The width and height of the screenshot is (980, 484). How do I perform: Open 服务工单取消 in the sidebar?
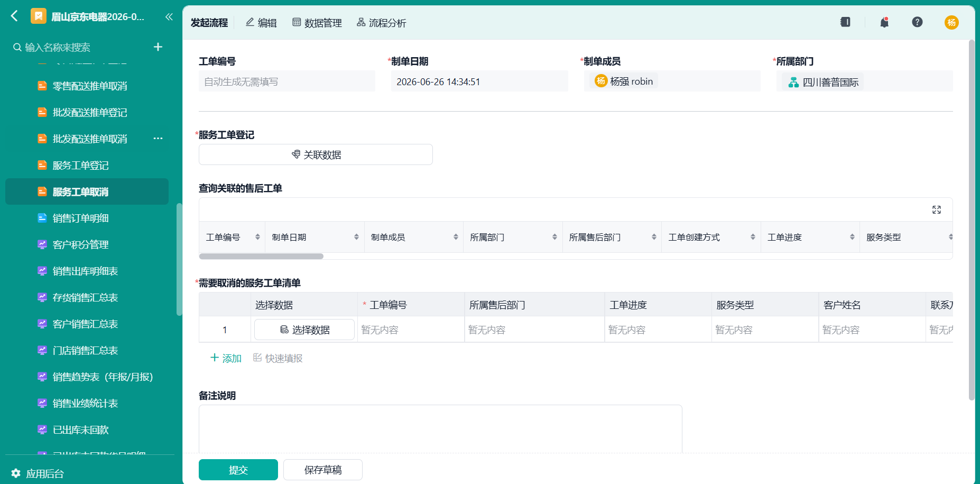click(87, 191)
